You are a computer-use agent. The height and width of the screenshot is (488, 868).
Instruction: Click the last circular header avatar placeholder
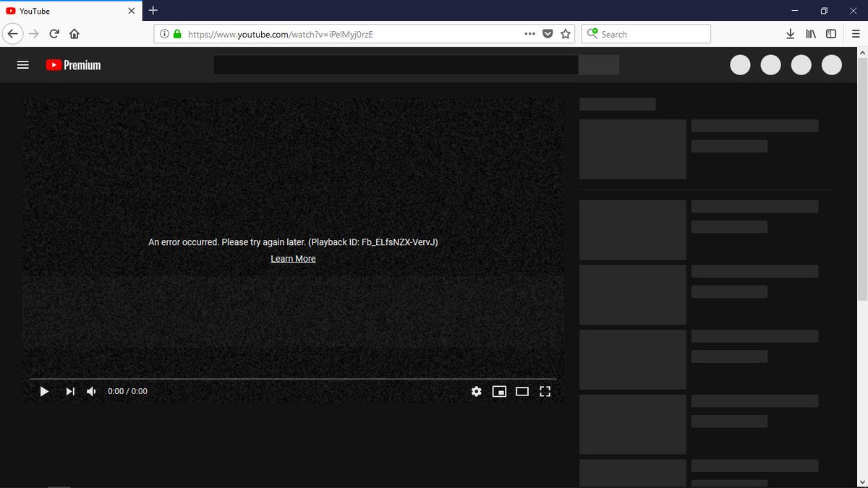(x=832, y=64)
